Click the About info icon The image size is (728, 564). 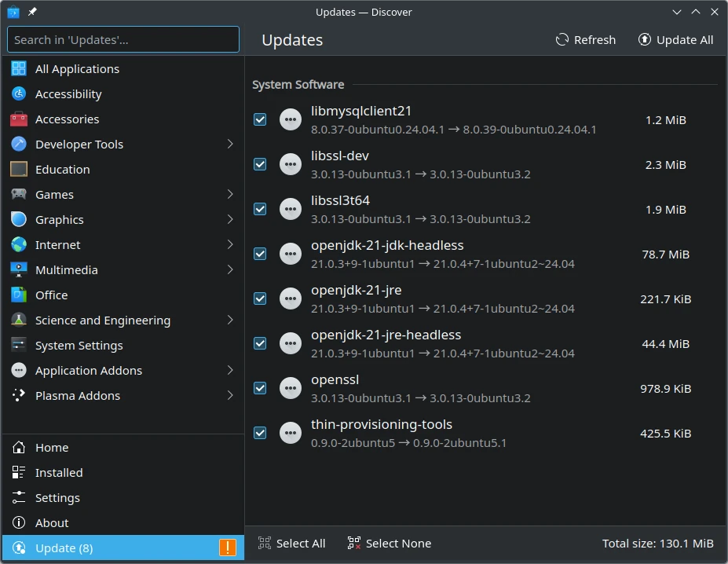click(19, 522)
